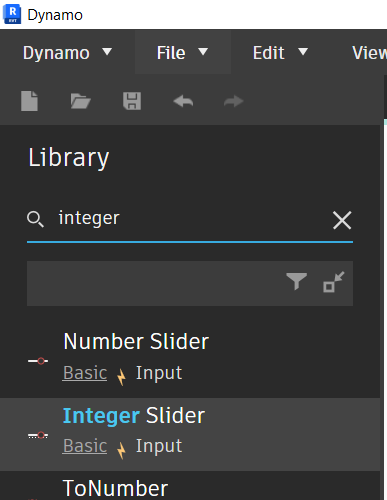Select the Integer Slider search result
Image resolution: width=387 pixels, height=500 pixels.
190,434
